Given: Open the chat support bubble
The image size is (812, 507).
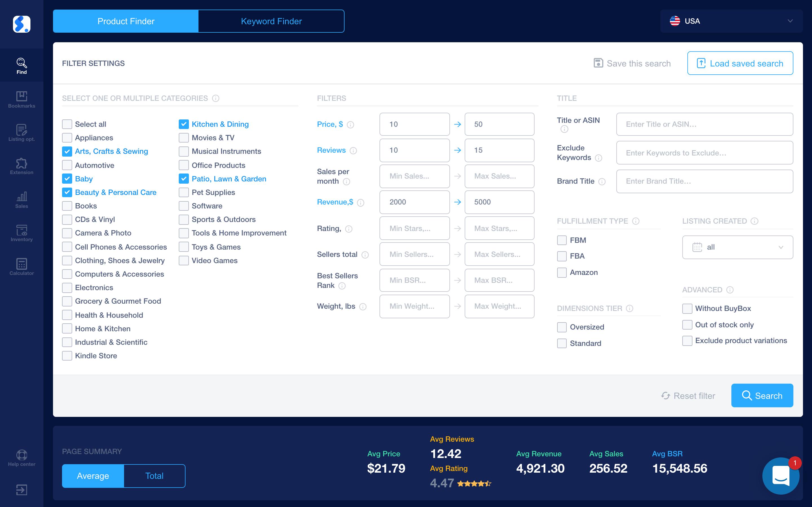Looking at the screenshot, I should 780,475.
